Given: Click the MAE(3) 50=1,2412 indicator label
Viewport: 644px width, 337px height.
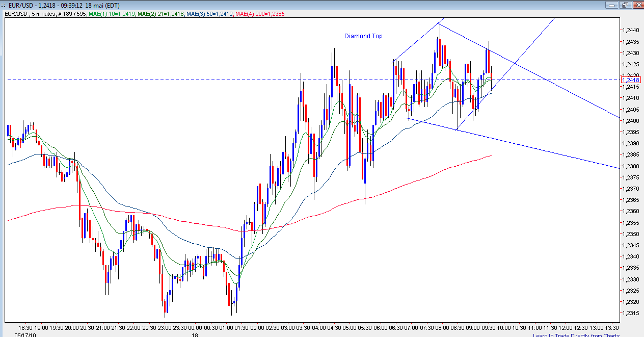Looking at the screenshot, I should (210, 14).
